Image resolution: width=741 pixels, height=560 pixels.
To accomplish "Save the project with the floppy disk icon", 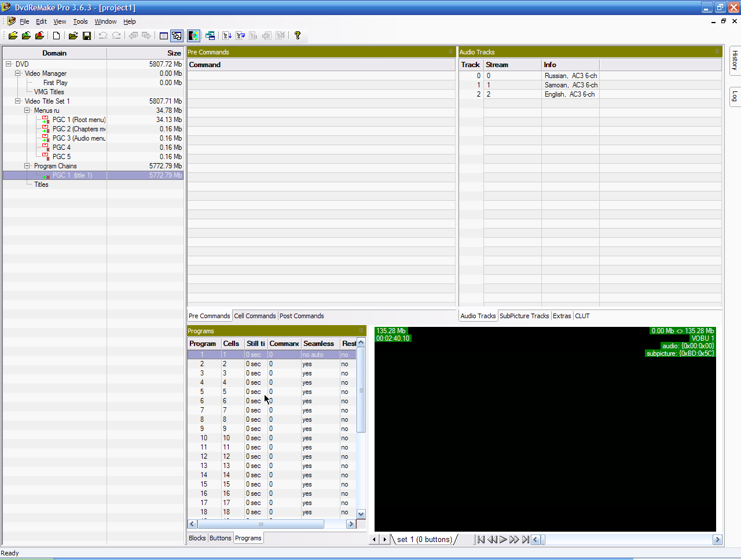I will click(x=87, y=35).
